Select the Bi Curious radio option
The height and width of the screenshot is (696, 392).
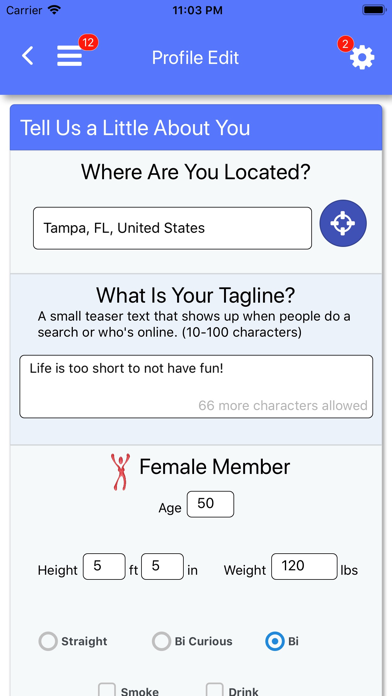click(161, 641)
